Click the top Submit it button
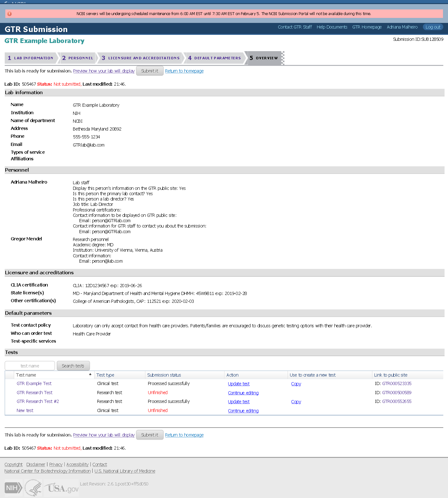Screen dimensions: 448x498 click(150, 71)
